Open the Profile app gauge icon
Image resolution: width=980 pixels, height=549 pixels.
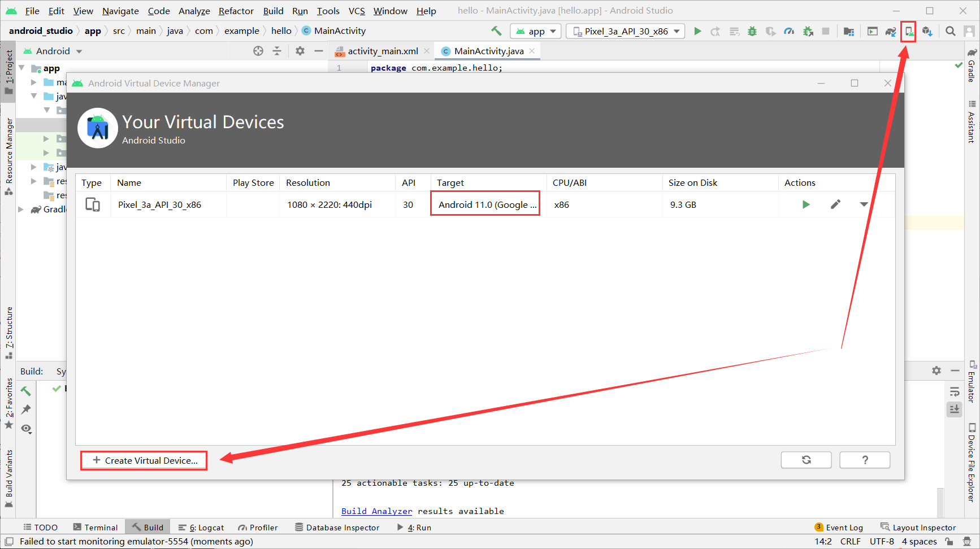(x=789, y=31)
